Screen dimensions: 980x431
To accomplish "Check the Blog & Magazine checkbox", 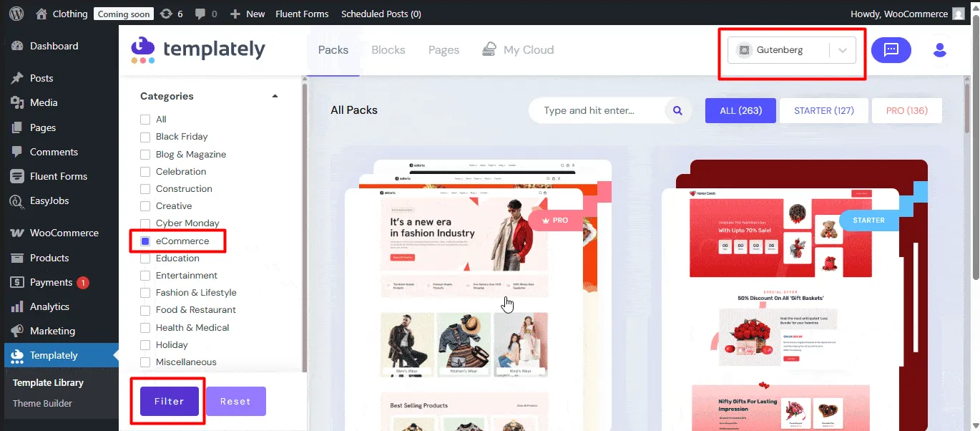I will click(145, 155).
